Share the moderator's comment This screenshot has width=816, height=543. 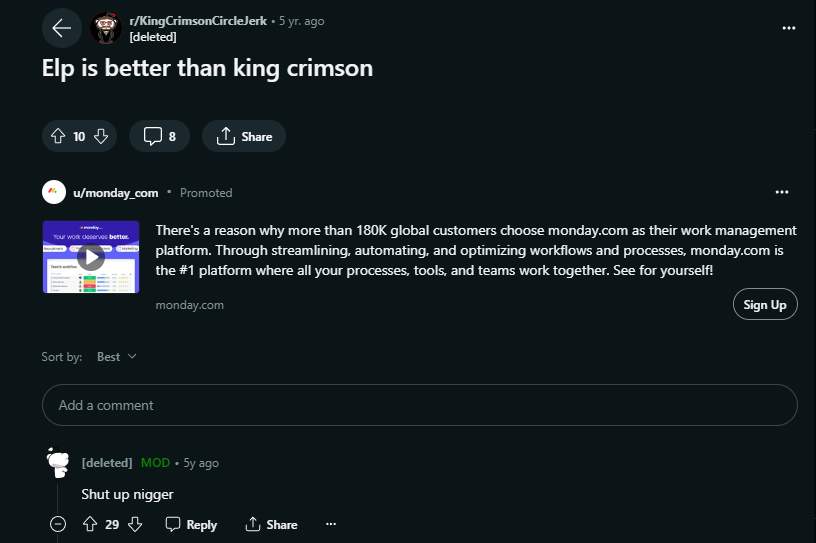(271, 524)
